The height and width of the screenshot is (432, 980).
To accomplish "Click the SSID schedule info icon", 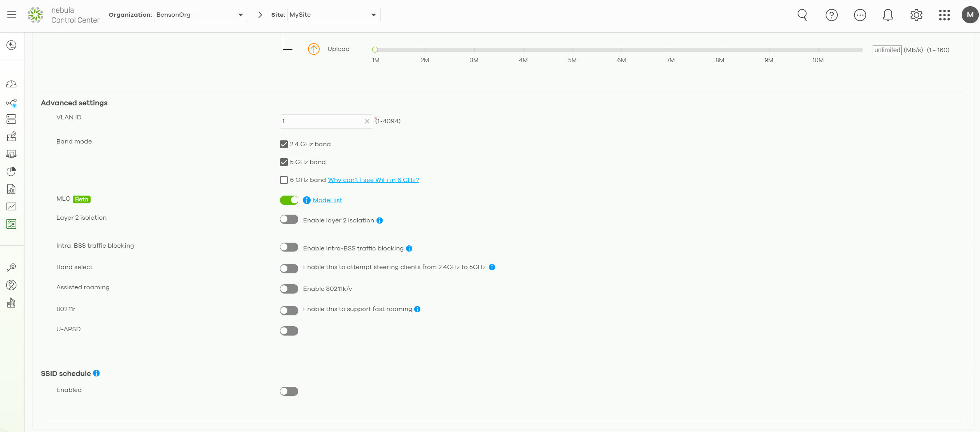I will pos(96,373).
